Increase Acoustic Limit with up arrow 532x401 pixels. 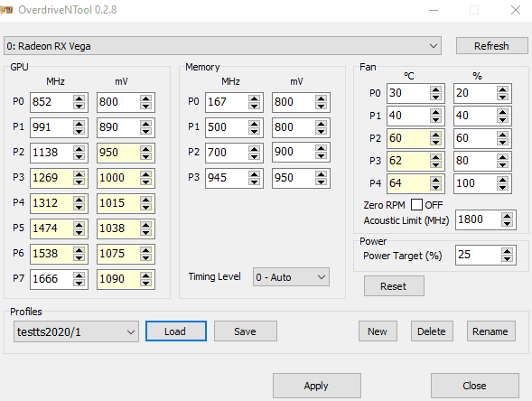point(507,216)
